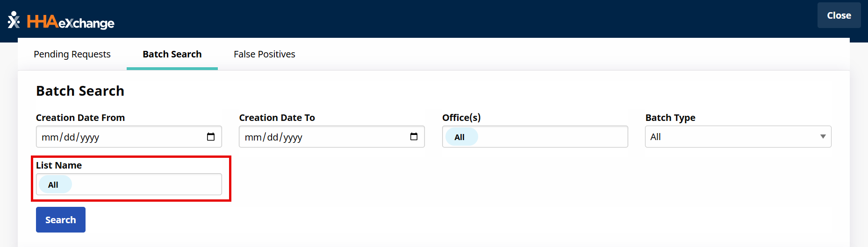The width and height of the screenshot is (868, 247).
Task: Switch to the Pending Requests tab
Action: (72, 54)
